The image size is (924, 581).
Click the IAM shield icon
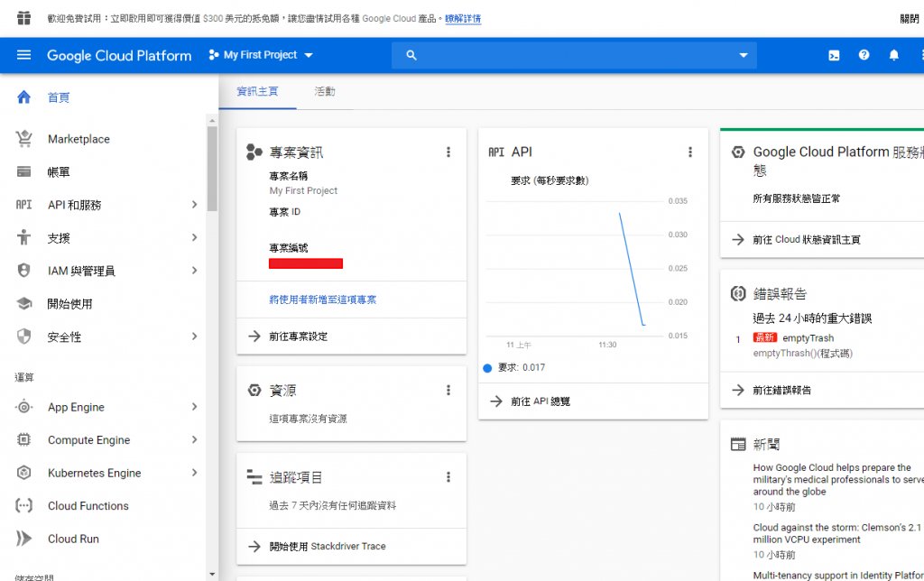click(23, 271)
